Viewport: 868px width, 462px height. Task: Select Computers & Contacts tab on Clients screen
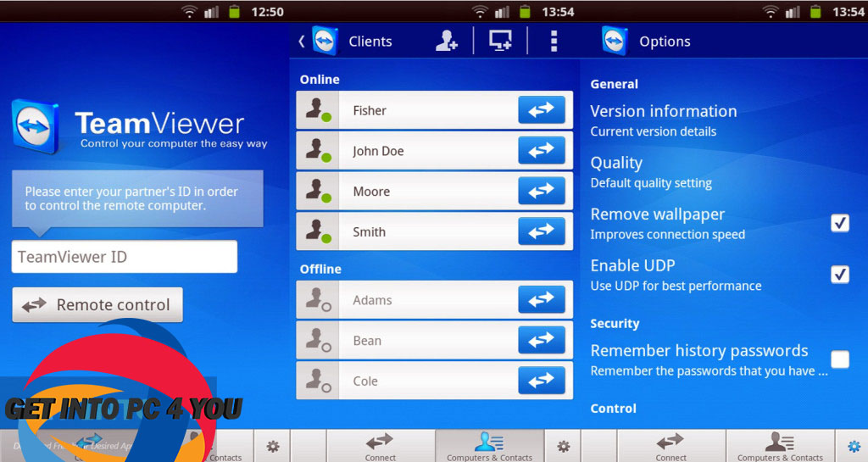tap(489, 447)
